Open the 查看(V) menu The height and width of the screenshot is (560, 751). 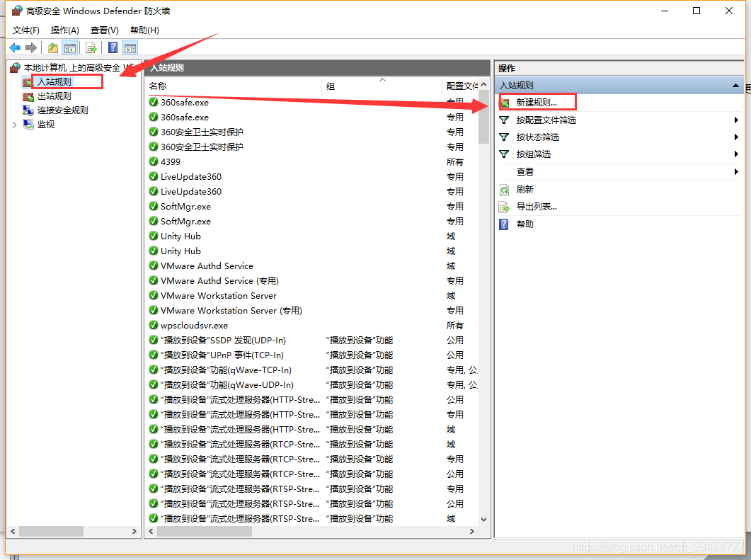tap(105, 30)
